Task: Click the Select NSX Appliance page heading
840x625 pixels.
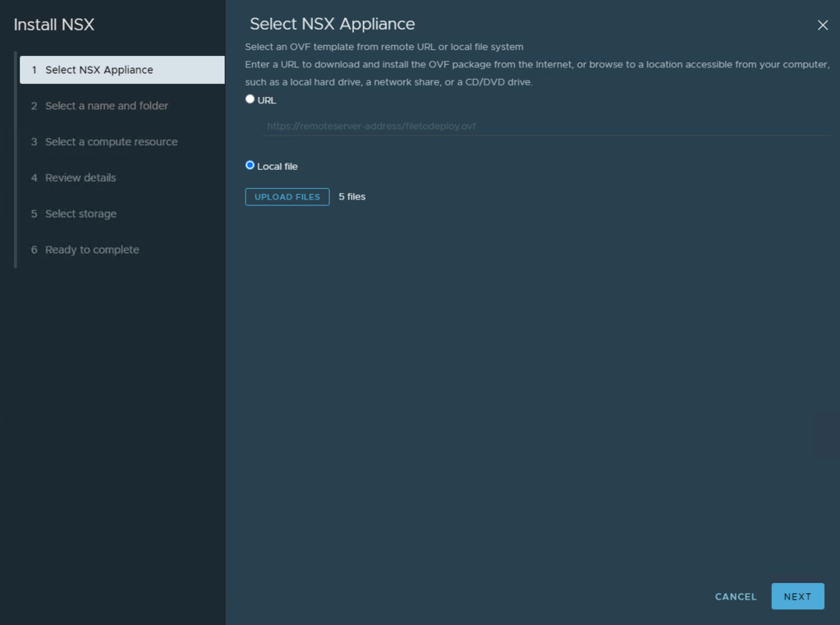Action: (332, 25)
